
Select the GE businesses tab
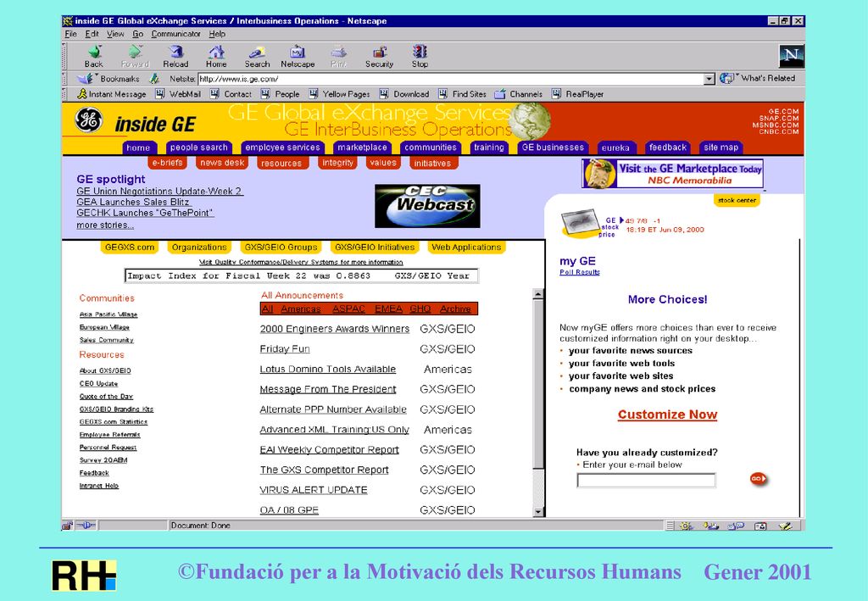(553, 147)
